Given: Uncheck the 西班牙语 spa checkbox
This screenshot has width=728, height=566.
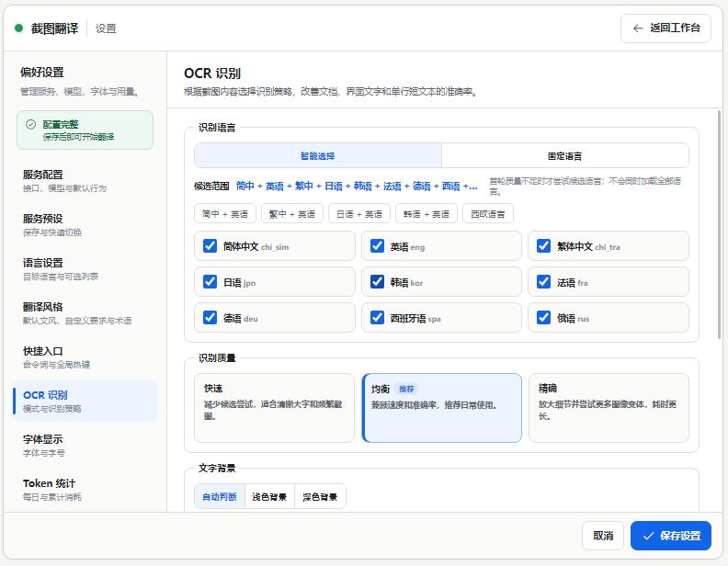Looking at the screenshot, I should tap(377, 317).
